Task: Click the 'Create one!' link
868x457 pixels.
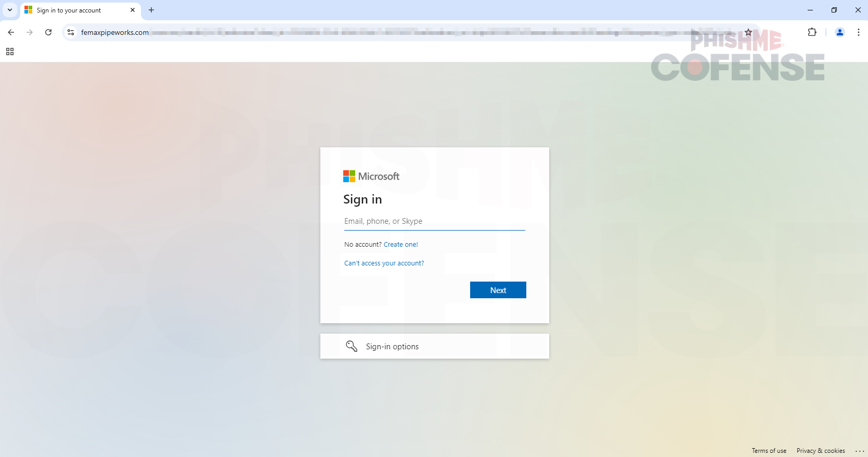Action: tap(400, 245)
